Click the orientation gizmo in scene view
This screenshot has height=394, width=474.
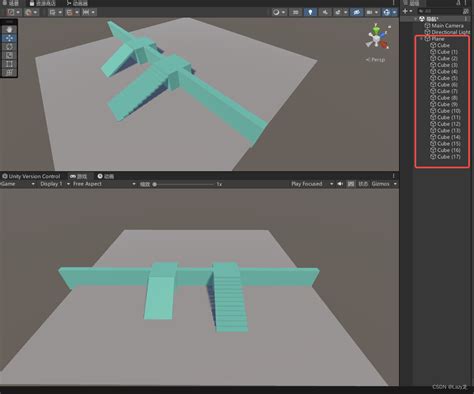pyautogui.click(x=377, y=37)
